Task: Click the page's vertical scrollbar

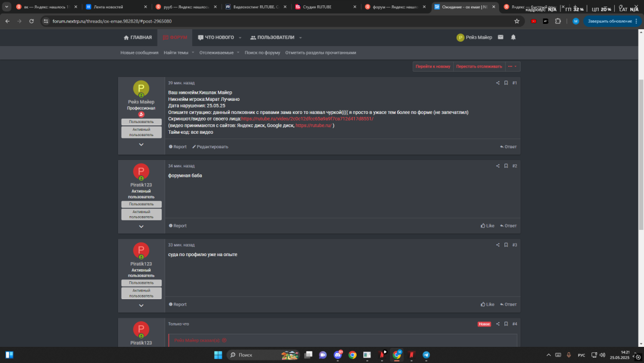Action: click(x=641, y=149)
